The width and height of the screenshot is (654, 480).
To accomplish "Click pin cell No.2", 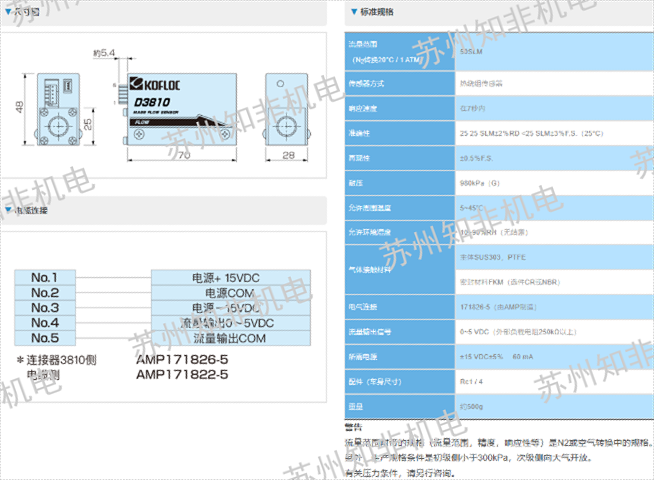I will (45, 293).
